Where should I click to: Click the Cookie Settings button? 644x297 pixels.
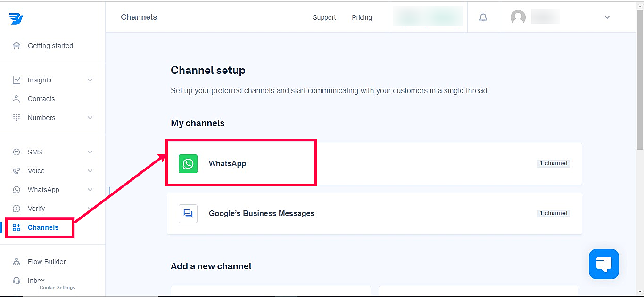pos(57,288)
